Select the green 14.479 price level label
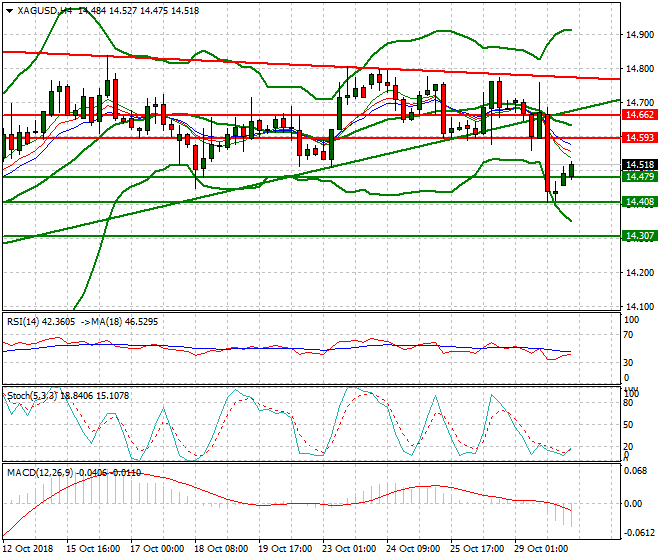The image size is (660, 560). (x=640, y=176)
